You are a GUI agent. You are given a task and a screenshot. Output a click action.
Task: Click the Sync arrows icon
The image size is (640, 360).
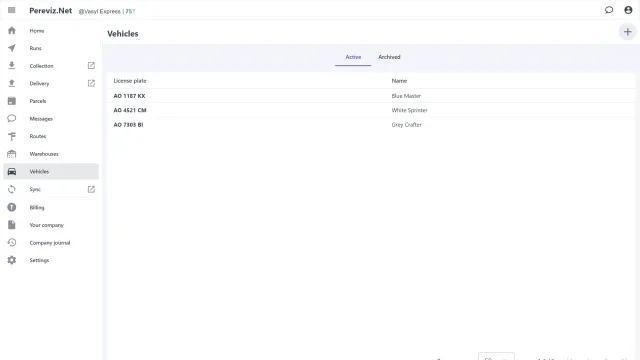12,189
